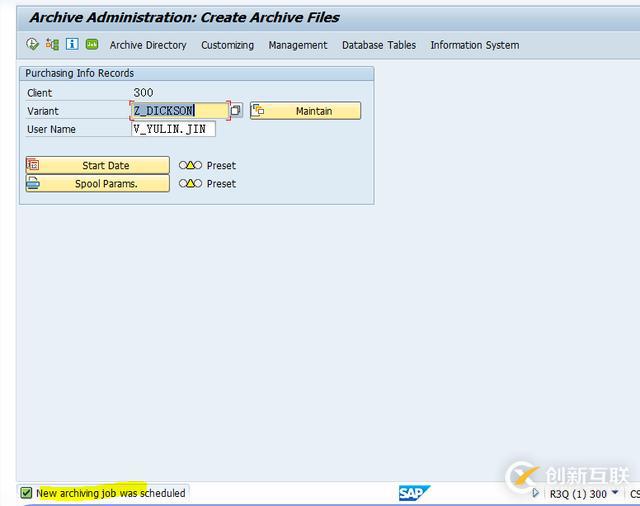
Task: Click the Client value 300
Action: coord(143,93)
